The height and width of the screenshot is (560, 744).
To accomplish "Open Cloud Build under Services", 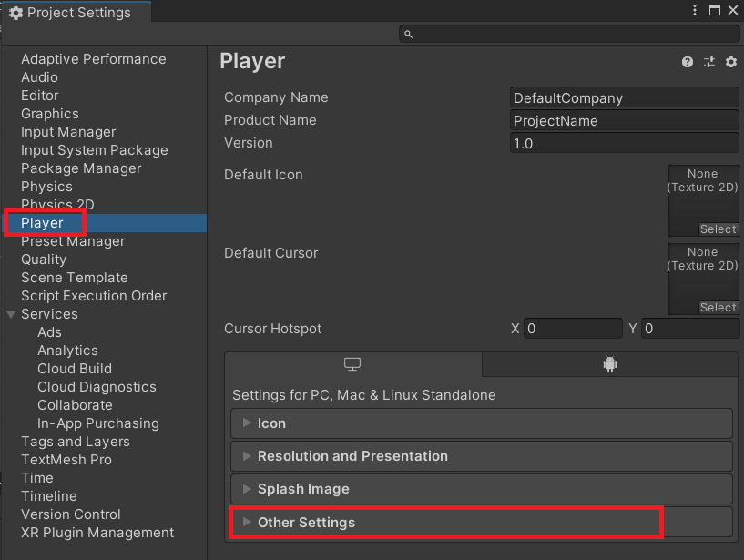I will (75, 369).
